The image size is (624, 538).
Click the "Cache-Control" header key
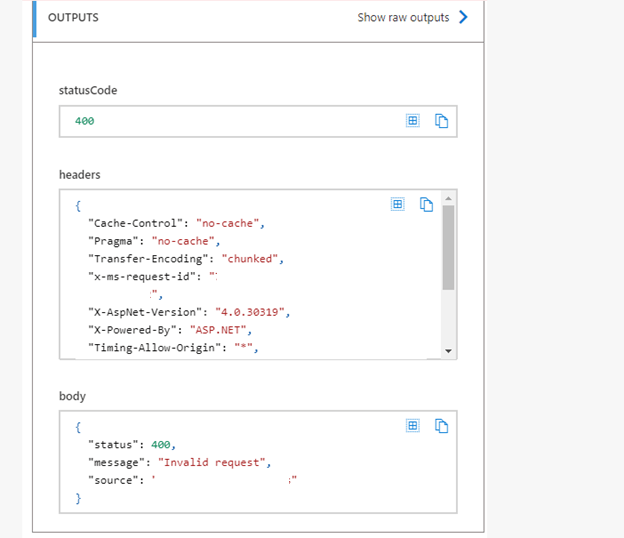tap(135, 223)
